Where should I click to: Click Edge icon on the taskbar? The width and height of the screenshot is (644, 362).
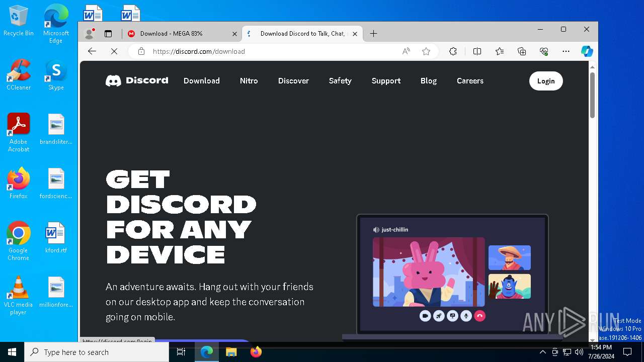point(207,352)
